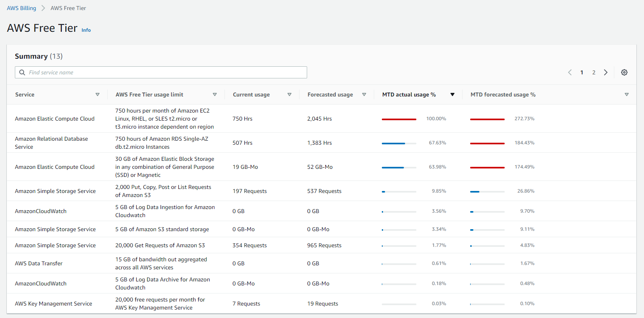Click '2,045 Hrs' forecasted usage value
644x318 pixels.
point(320,119)
